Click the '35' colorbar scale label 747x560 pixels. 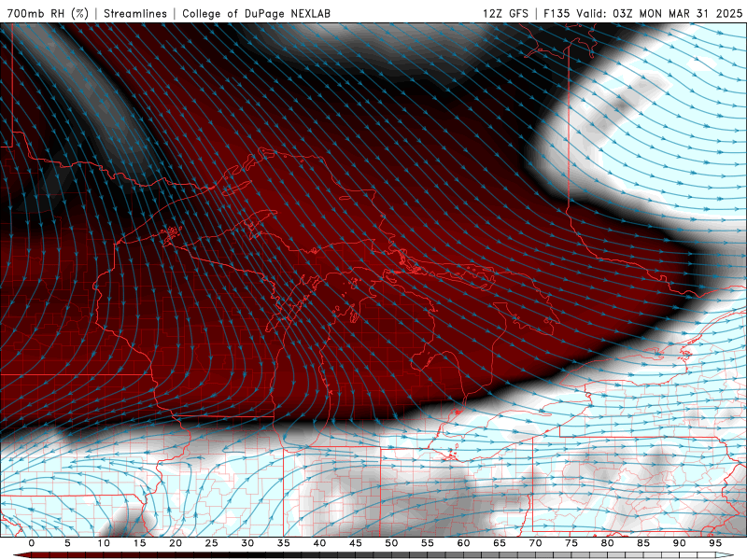284,543
